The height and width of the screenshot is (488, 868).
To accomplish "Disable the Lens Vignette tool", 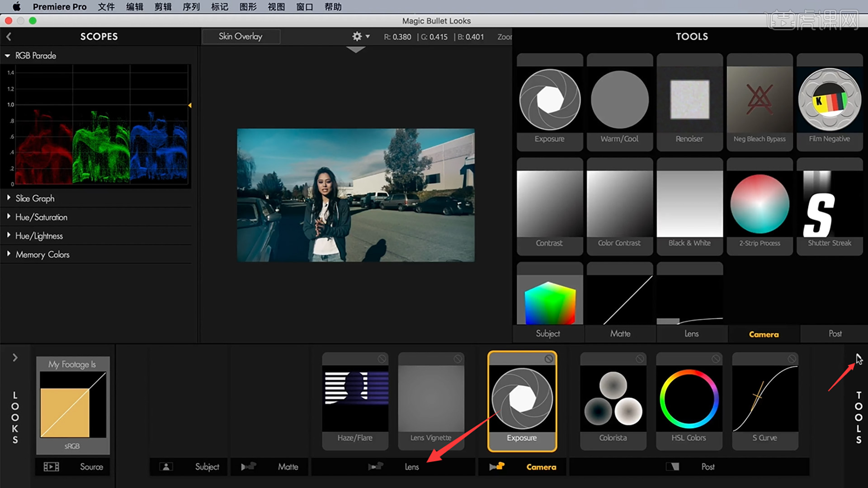I will tap(458, 359).
